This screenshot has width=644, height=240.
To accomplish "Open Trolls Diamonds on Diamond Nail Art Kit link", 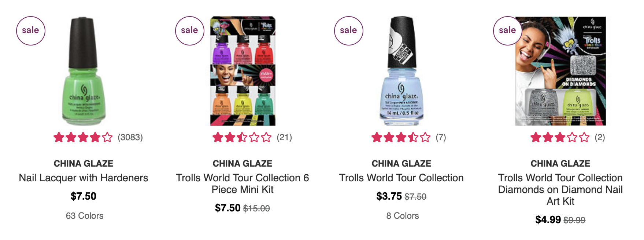I will 560,190.
